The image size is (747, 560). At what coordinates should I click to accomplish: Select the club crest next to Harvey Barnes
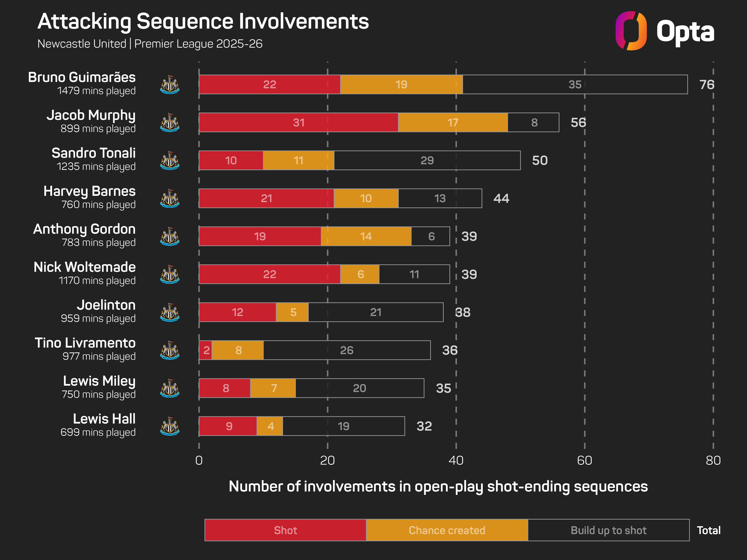tap(170, 198)
